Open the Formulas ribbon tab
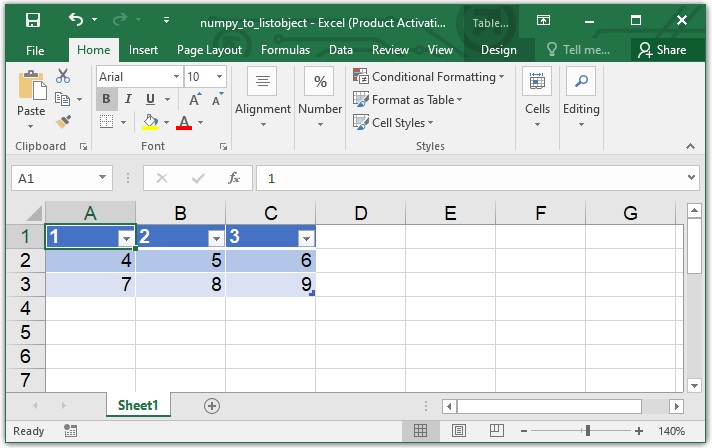 tap(285, 50)
